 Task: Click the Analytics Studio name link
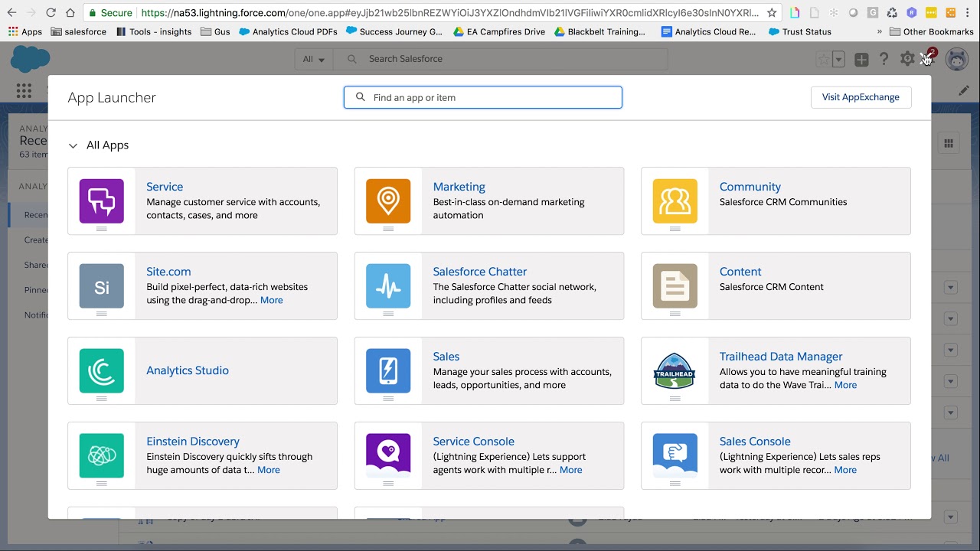[x=188, y=370]
